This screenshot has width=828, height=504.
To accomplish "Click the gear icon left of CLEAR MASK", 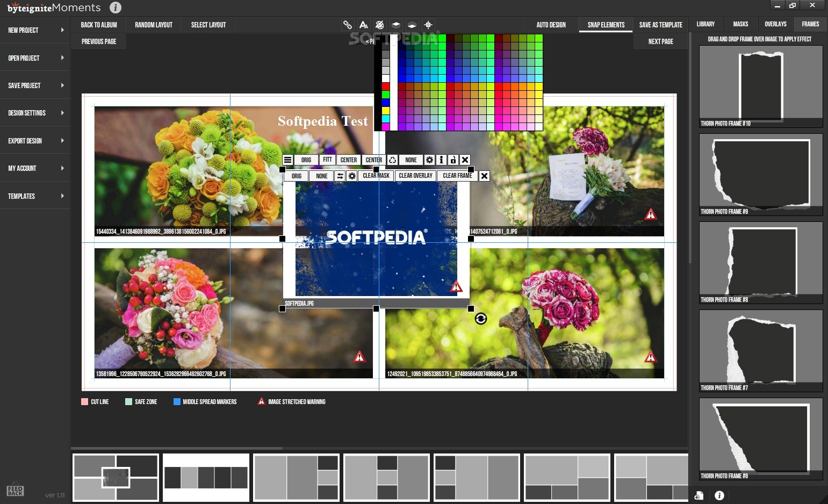I will coord(352,176).
